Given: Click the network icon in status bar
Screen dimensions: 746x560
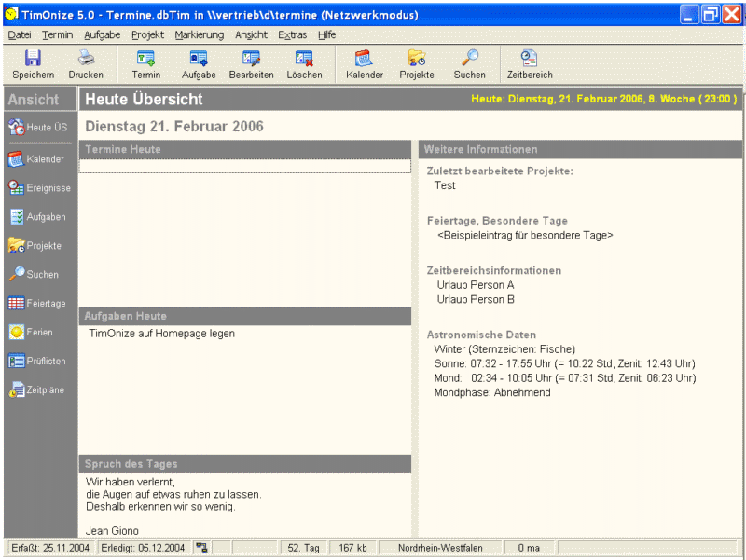Looking at the screenshot, I should coord(201,548).
